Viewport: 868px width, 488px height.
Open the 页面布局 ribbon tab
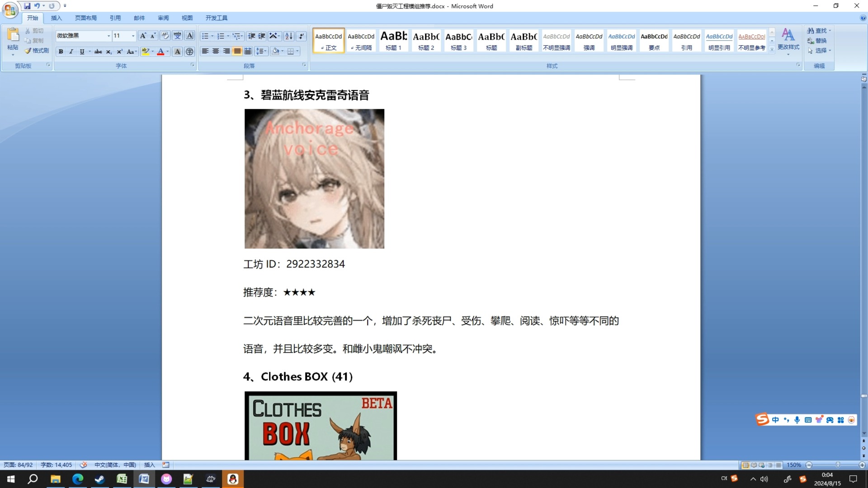(x=86, y=18)
